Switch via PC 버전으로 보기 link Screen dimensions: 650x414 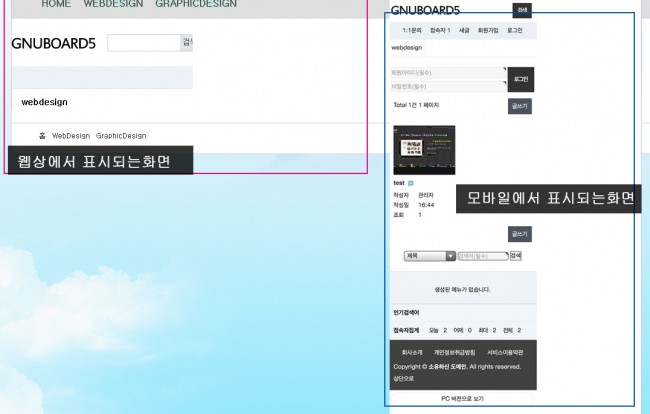(x=462, y=398)
